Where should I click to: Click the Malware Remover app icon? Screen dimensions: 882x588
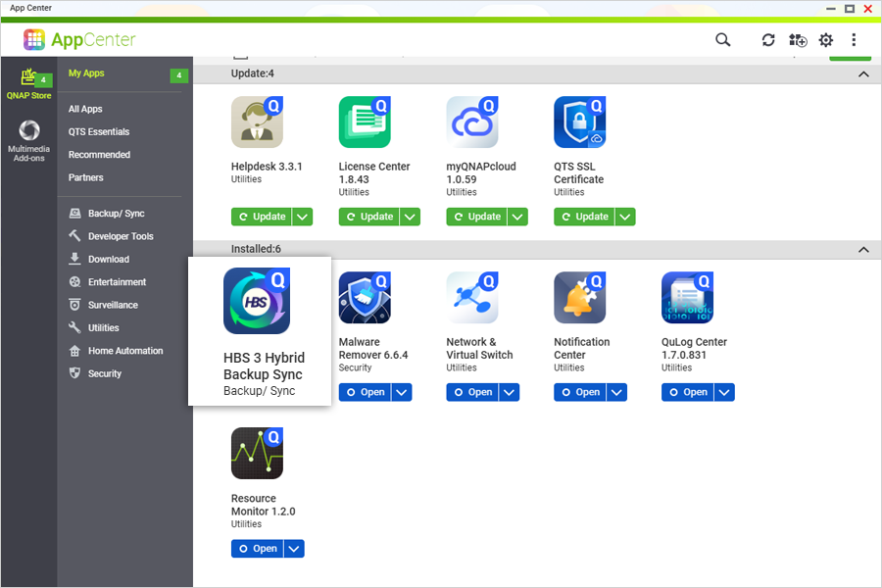pos(365,297)
